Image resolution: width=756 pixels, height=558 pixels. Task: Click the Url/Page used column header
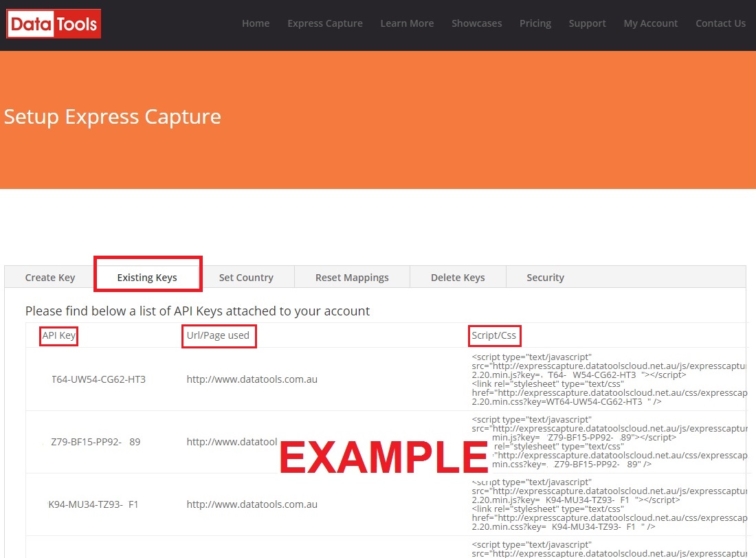coord(218,336)
